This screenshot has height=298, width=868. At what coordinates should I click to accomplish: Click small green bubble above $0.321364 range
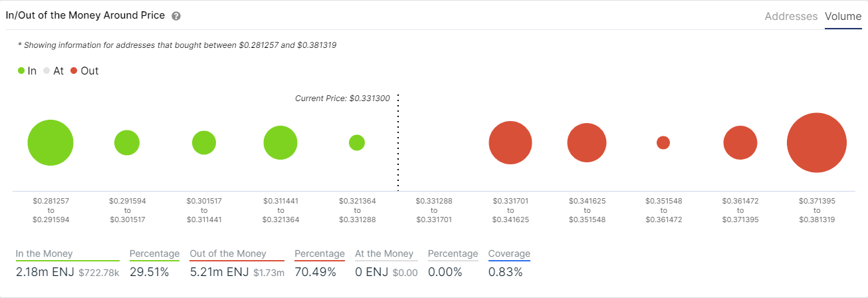357,142
